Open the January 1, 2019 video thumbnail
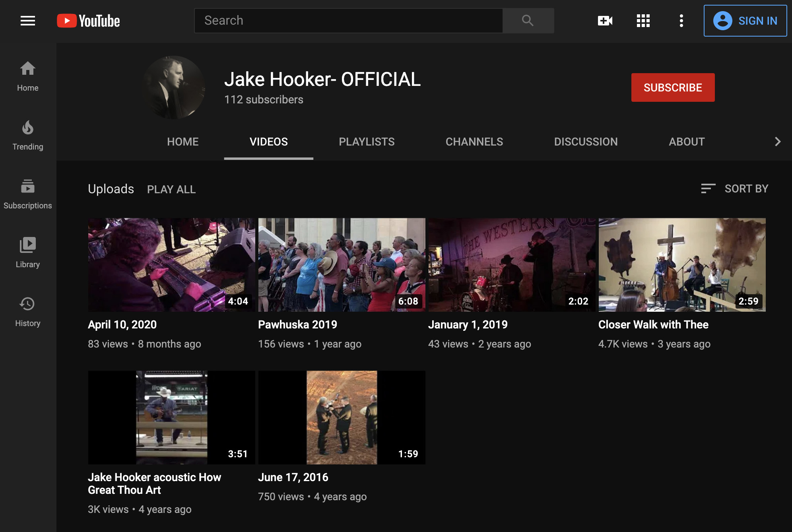Viewport: 792px width, 532px height. pos(512,264)
